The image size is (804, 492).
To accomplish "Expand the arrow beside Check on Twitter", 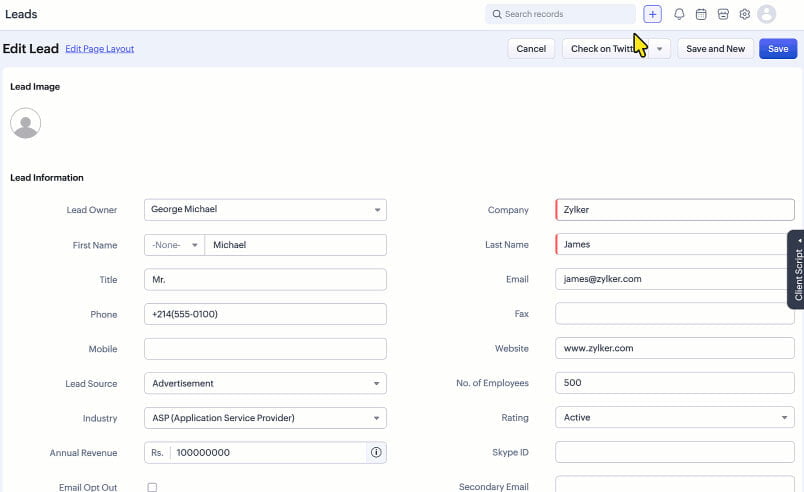I will pos(659,49).
